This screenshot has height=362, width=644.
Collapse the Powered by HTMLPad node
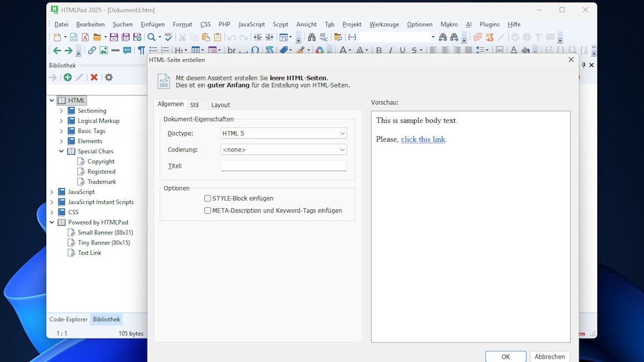[x=52, y=222]
